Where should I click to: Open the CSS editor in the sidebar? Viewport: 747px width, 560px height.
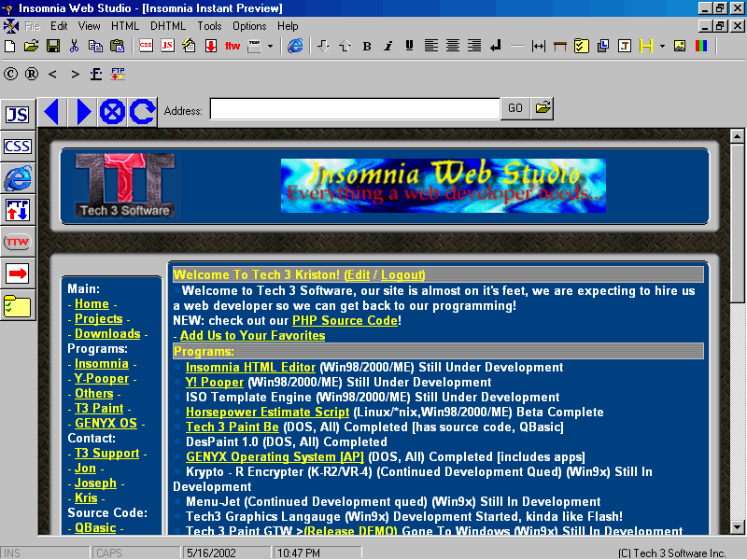(18, 147)
